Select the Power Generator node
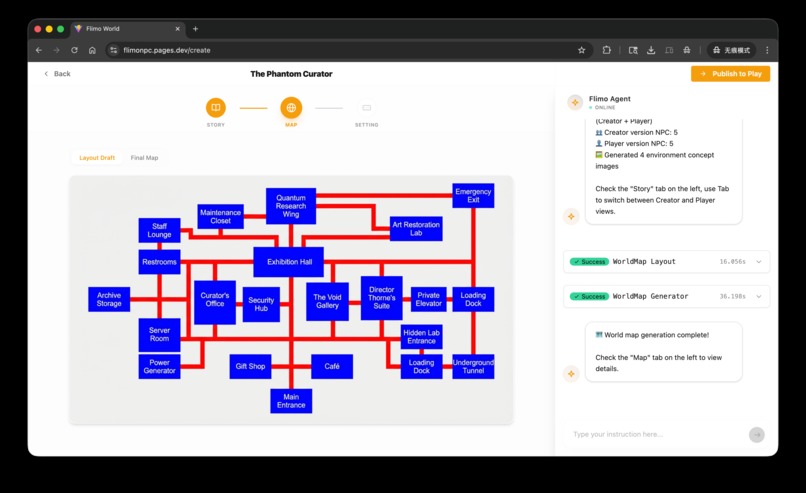Screen dimensions: 806x493 click(x=159, y=367)
